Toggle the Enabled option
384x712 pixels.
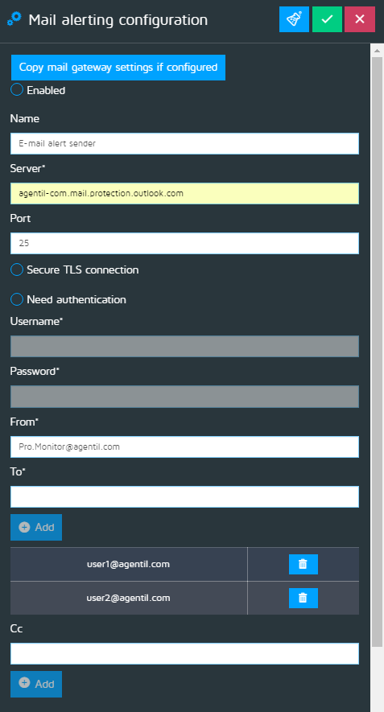click(17, 89)
